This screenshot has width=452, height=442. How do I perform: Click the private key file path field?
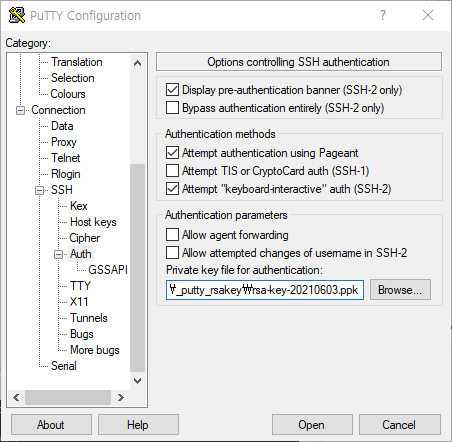(x=265, y=290)
